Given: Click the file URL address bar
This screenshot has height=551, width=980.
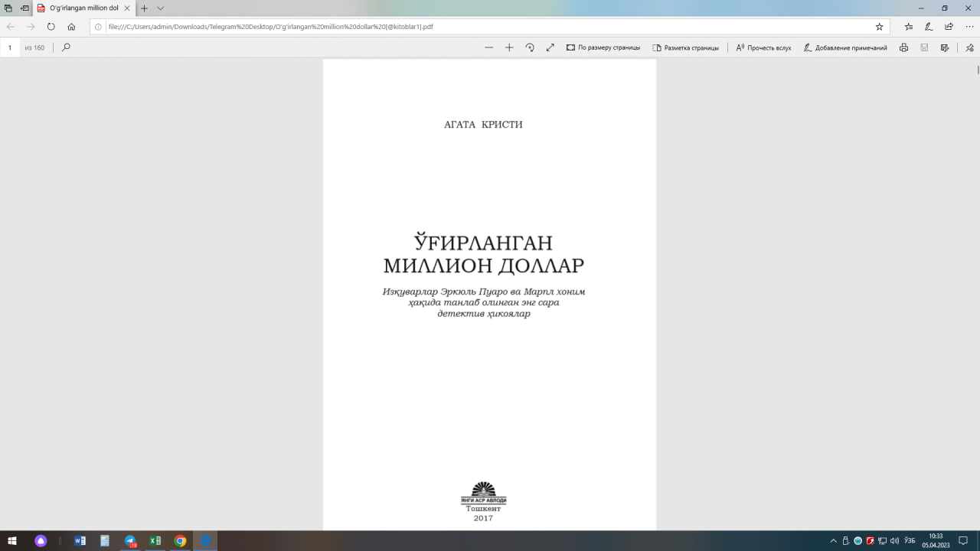Looking at the screenshot, I should pyautogui.click(x=490, y=26).
